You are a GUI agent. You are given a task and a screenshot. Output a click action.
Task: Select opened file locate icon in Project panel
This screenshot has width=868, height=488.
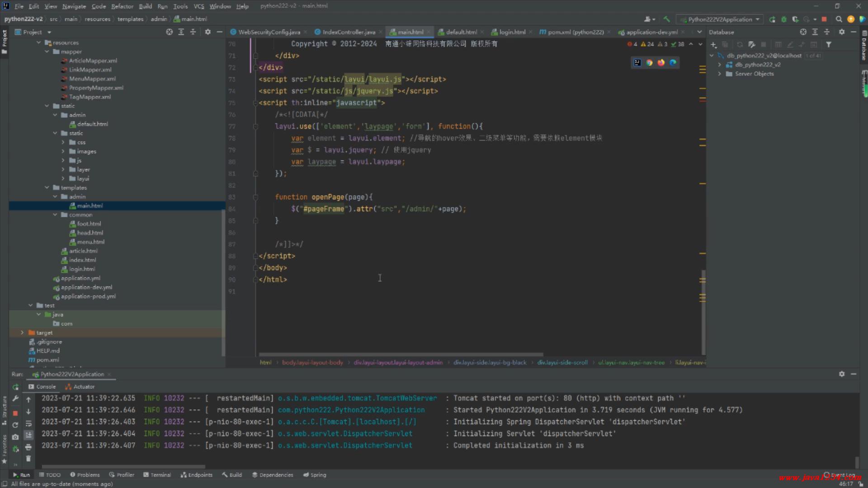[x=169, y=32]
